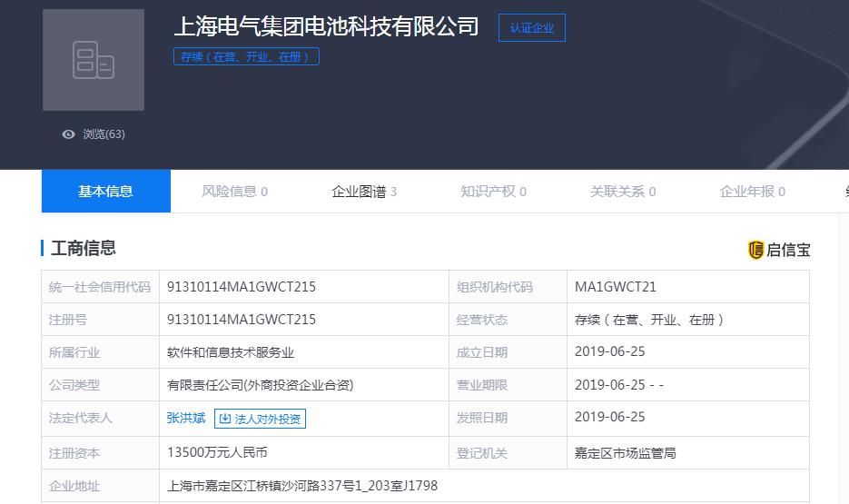849x504 pixels.
Task: Click the value 2019-06-25 - -
Action: [619, 385]
